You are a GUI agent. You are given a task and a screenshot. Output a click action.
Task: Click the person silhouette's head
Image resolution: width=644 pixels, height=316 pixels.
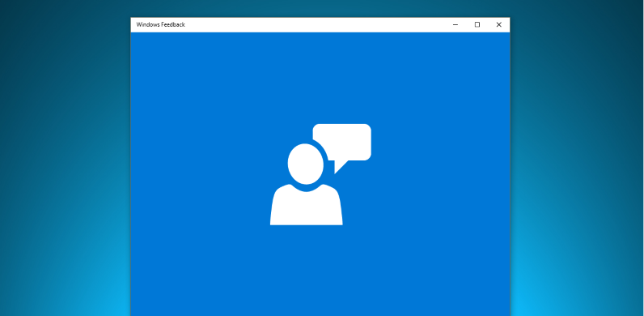(x=306, y=164)
